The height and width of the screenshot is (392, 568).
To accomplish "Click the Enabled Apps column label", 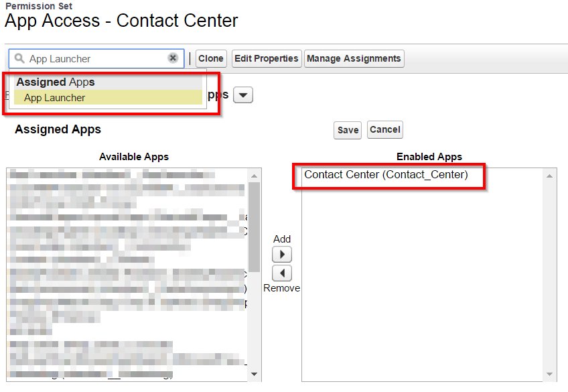I will pyautogui.click(x=429, y=157).
